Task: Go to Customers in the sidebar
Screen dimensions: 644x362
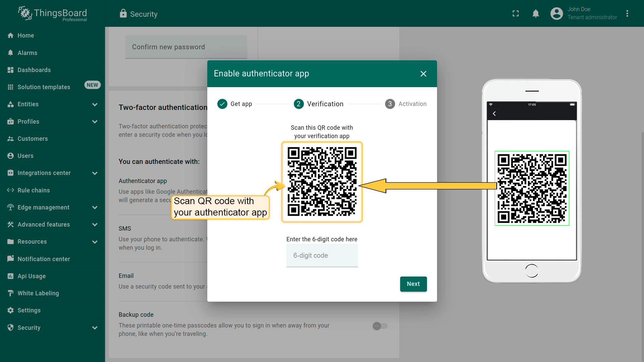Action: (33, 138)
